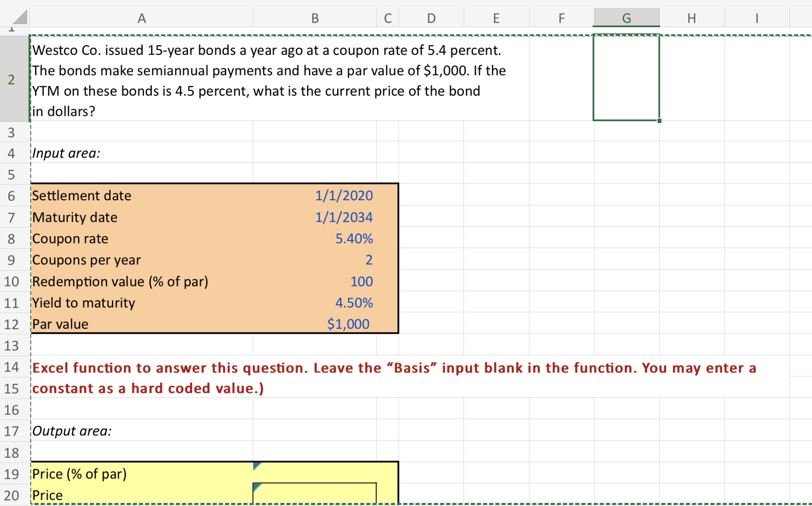Select column header I
812x506 pixels.
pos(756,18)
